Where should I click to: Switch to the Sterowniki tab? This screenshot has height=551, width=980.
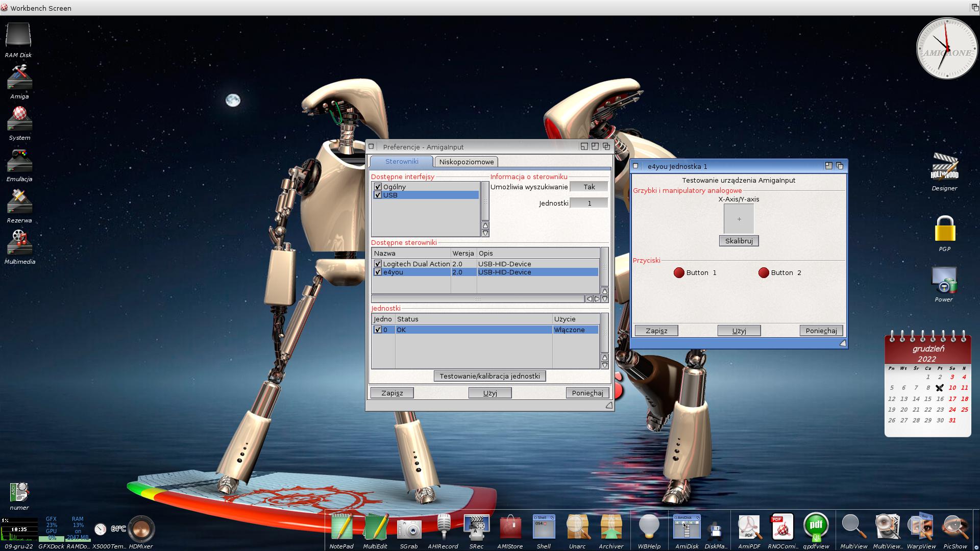point(402,162)
